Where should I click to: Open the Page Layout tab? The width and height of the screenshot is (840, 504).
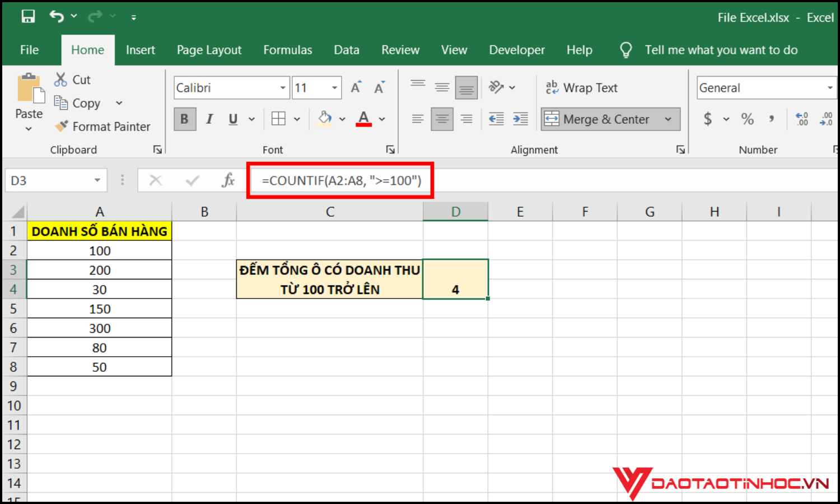[x=209, y=50]
